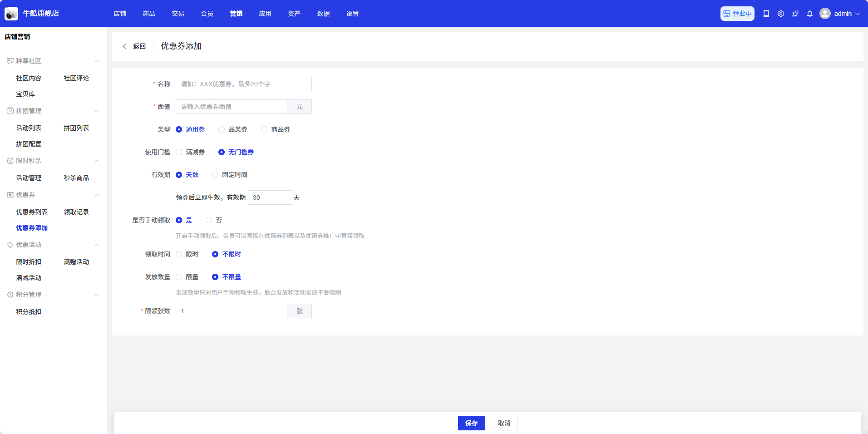The height and width of the screenshot is (434, 868).
Task: Open the admin account dropdown arrow
Action: coord(858,14)
